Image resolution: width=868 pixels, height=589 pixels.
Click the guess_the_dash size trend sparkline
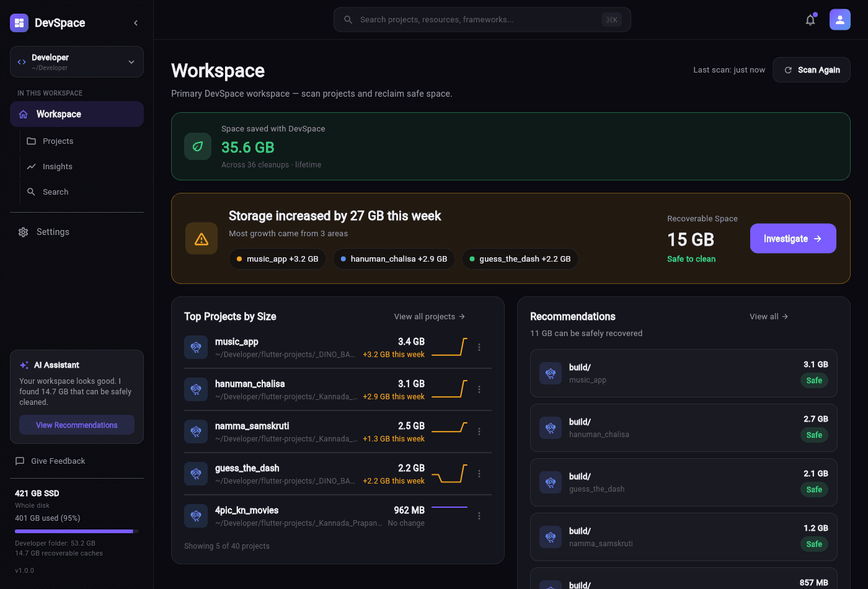pyautogui.click(x=449, y=474)
